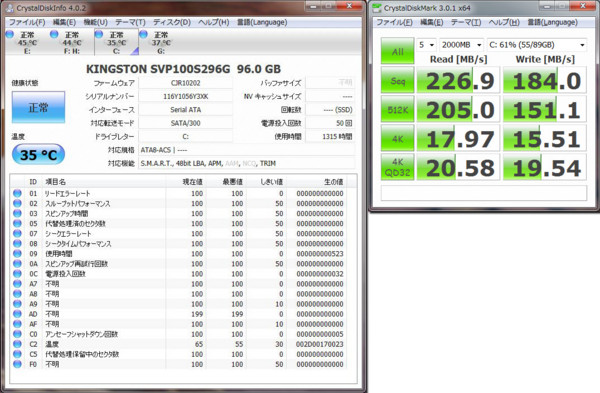The image size is (600, 393).
Task: Click the power-on hours value 1315 時間
Action: pos(330,137)
